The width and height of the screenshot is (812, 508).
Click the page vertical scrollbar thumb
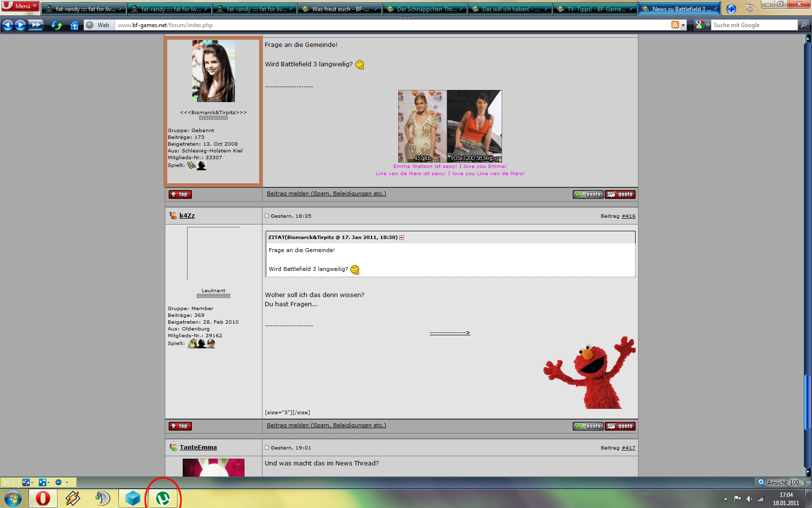coord(807,402)
